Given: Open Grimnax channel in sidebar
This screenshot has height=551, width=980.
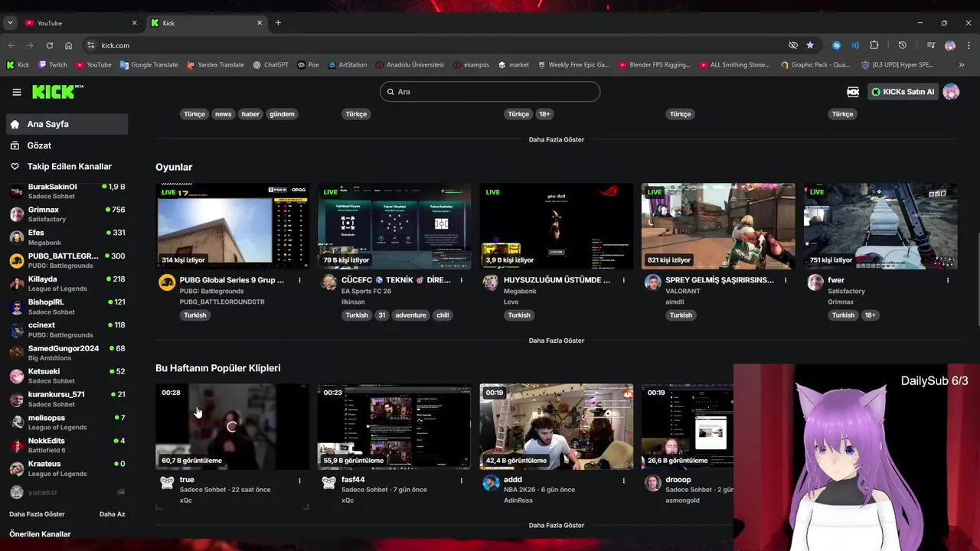Looking at the screenshot, I should point(67,214).
